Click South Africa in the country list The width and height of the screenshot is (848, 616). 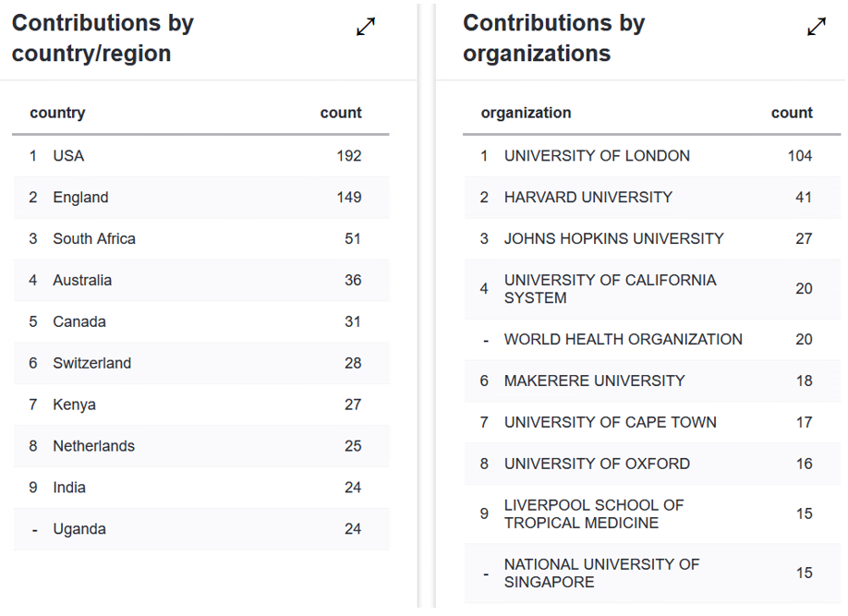(94, 239)
